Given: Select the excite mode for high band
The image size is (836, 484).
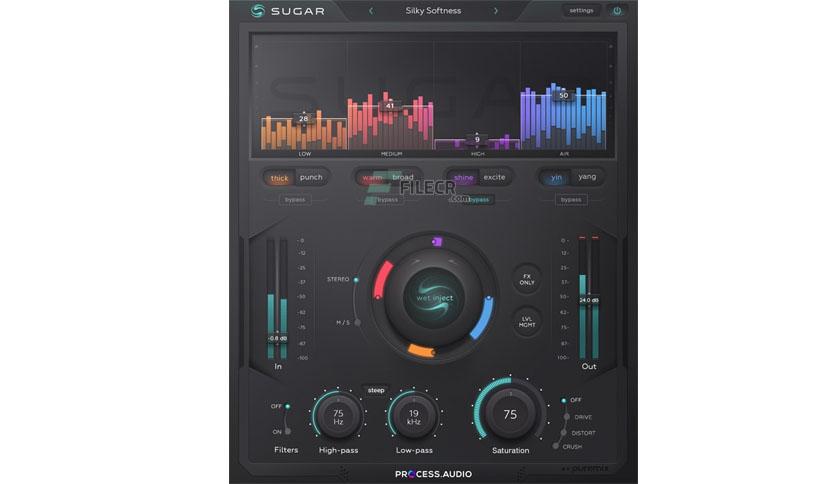Looking at the screenshot, I should [x=494, y=177].
